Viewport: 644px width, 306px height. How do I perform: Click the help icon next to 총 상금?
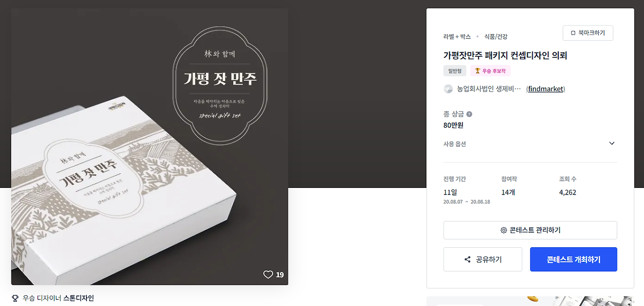pyautogui.click(x=469, y=114)
